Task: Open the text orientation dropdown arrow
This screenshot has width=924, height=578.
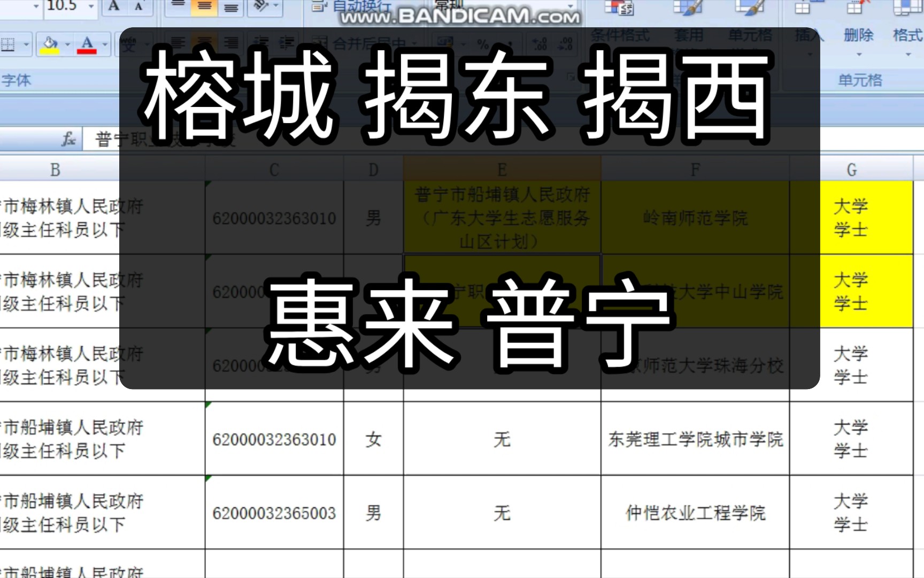Action: pyautogui.click(x=276, y=6)
